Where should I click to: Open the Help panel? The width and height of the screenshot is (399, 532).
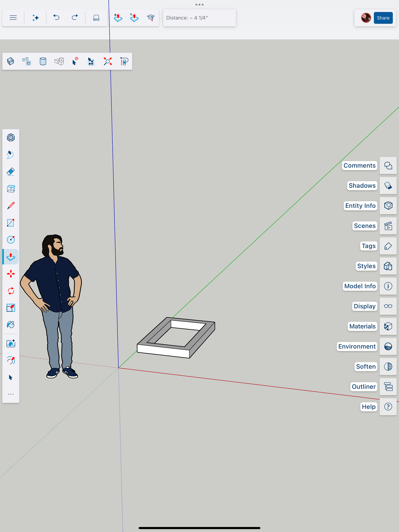388,407
